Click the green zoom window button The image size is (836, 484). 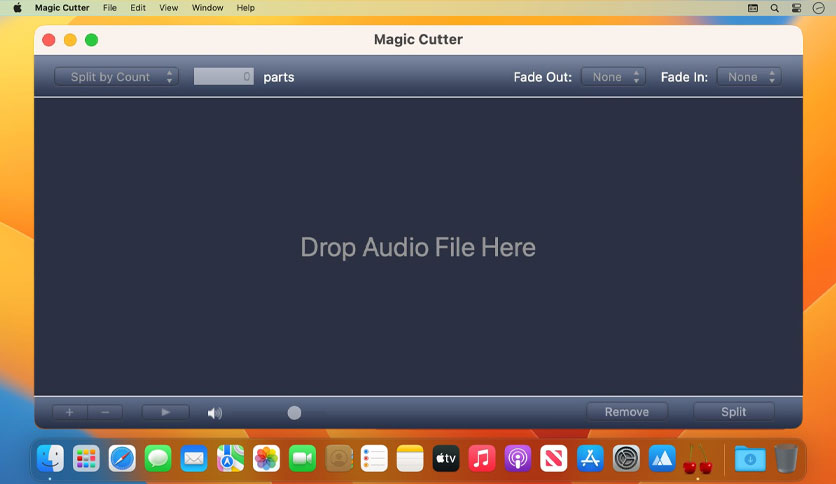pos(91,40)
